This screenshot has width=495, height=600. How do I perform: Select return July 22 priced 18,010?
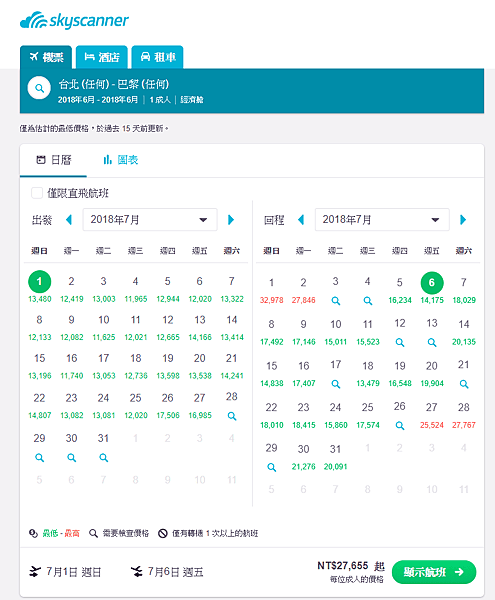(x=272, y=416)
